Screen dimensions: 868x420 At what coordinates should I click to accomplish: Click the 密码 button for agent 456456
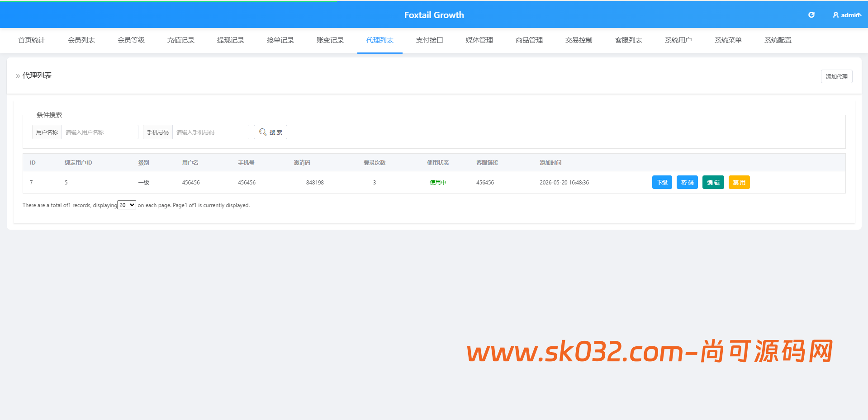pos(687,182)
